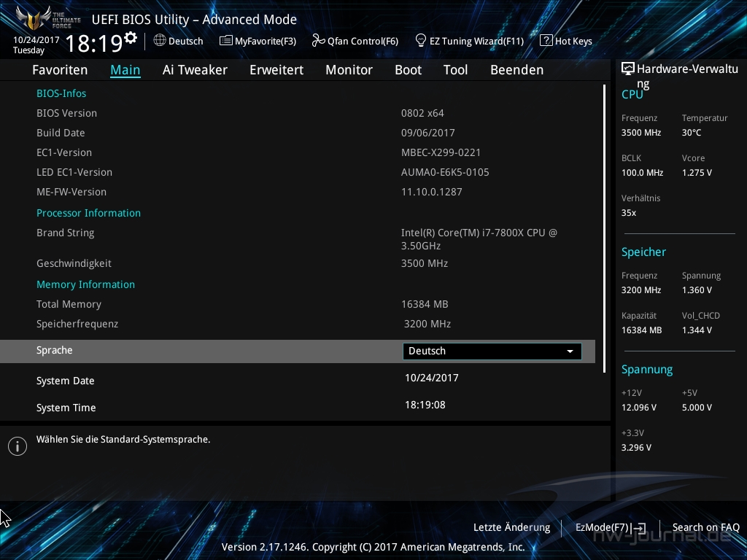
Task: Click the +3.3V value 3.296 V
Action: [636, 448]
